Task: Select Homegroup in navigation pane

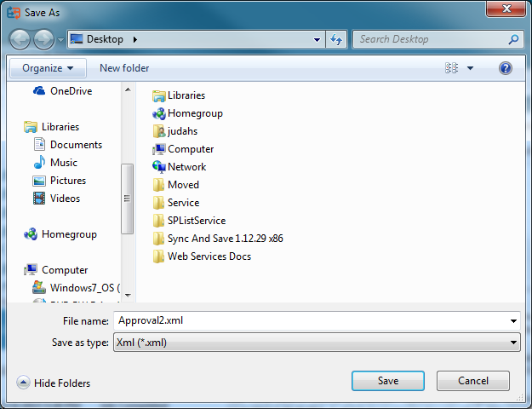Action: [x=60, y=234]
